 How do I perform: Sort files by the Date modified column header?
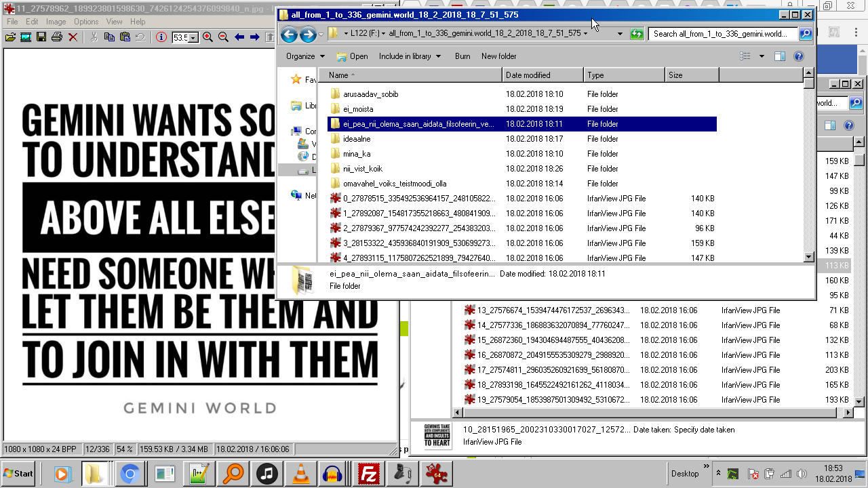[542, 75]
